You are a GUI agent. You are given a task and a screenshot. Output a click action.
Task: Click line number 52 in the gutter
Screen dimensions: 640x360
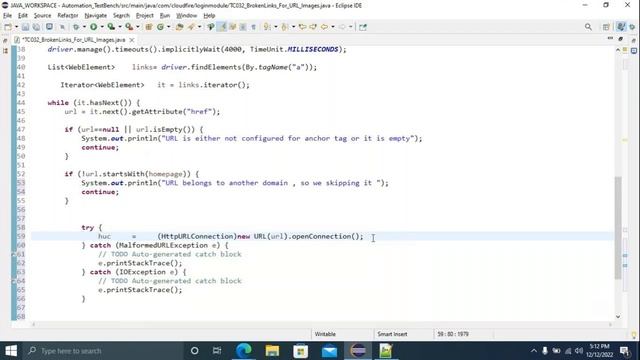pyautogui.click(x=21, y=174)
